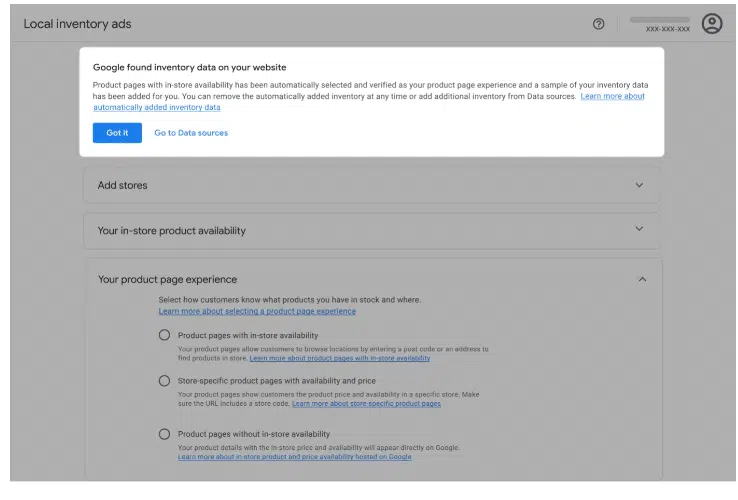Viewport: 738px width, 500px height.
Task: Click Your in-store product availability heading
Action: tap(172, 231)
